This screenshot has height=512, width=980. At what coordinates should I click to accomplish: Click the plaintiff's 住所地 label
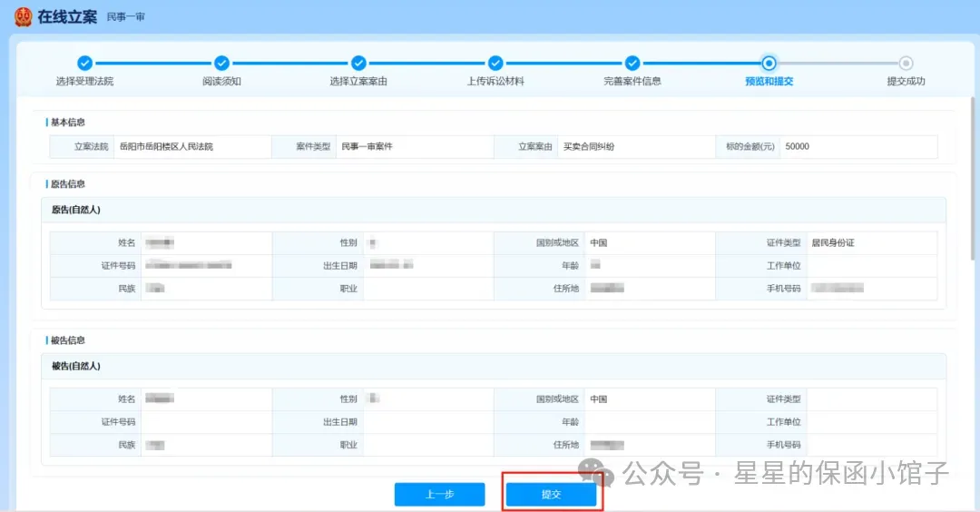click(x=566, y=289)
